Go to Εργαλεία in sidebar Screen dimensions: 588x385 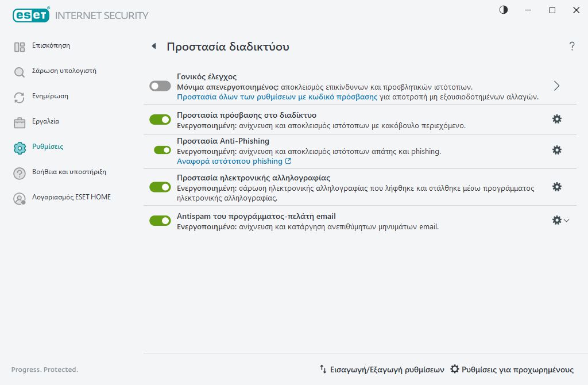45,121
